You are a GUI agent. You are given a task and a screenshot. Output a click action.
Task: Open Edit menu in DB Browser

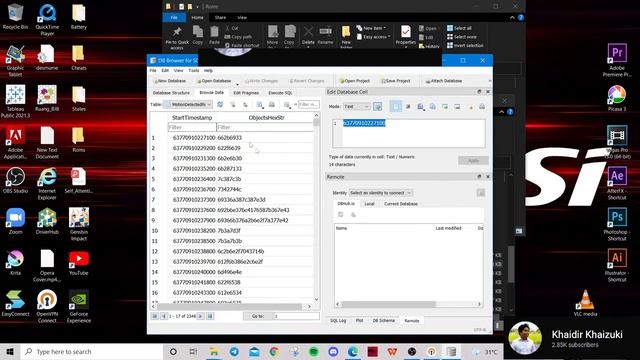[x=165, y=71]
